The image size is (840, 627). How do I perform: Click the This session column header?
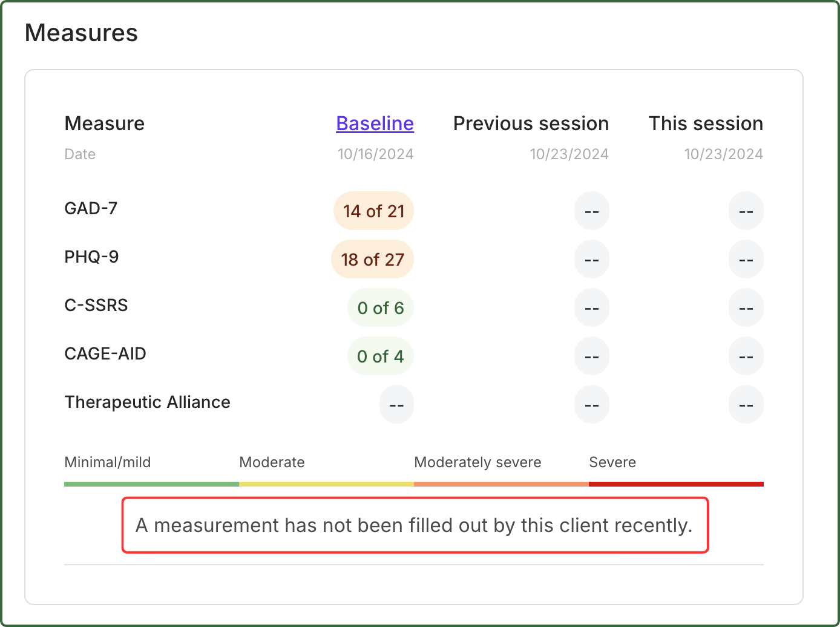click(x=706, y=123)
